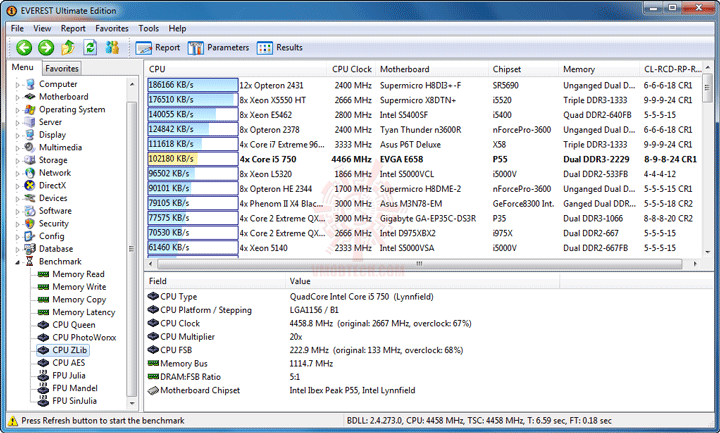Image resolution: width=720 pixels, height=433 pixels.
Task: Open the Parameters toolbar button
Action: [218, 47]
